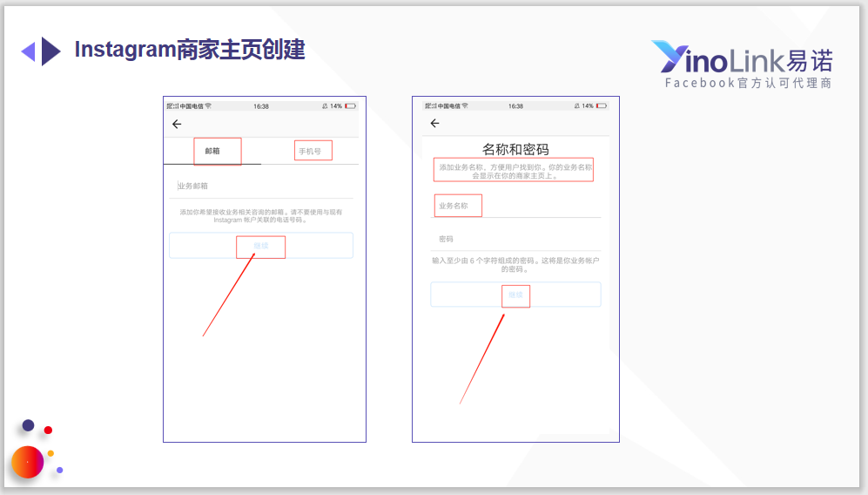Image resolution: width=868 pixels, height=495 pixels.
Task: Click the 业务邮箱 input field
Action: click(260, 186)
